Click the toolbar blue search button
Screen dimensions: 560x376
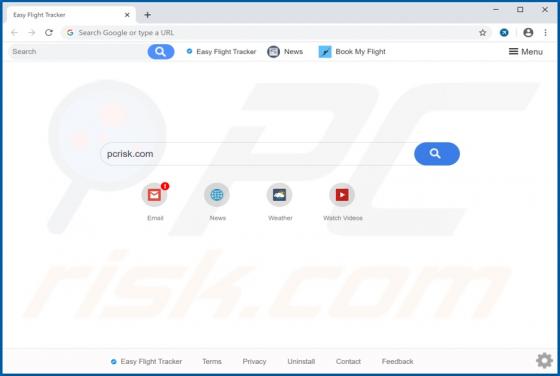(161, 52)
